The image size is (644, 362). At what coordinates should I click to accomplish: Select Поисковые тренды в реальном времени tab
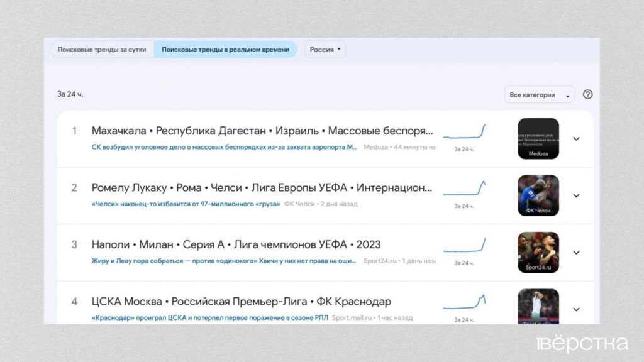(x=225, y=50)
